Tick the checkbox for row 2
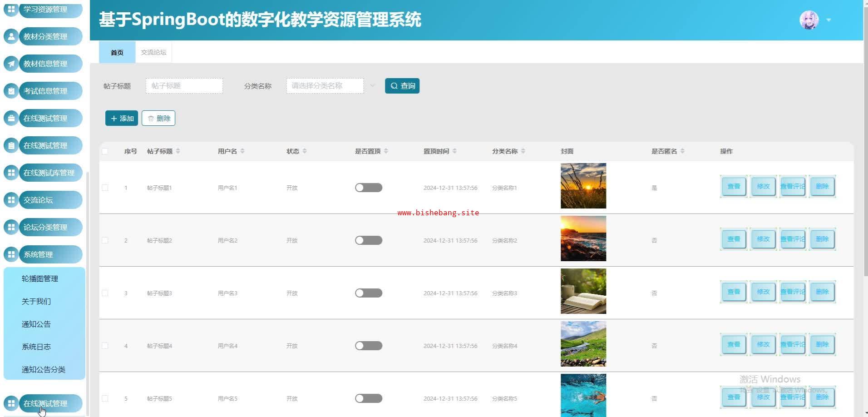The width and height of the screenshot is (868, 417). click(105, 240)
